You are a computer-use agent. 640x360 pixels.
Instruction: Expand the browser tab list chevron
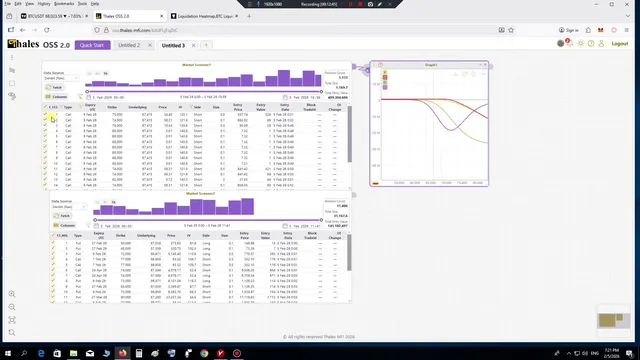pos(628,16)
